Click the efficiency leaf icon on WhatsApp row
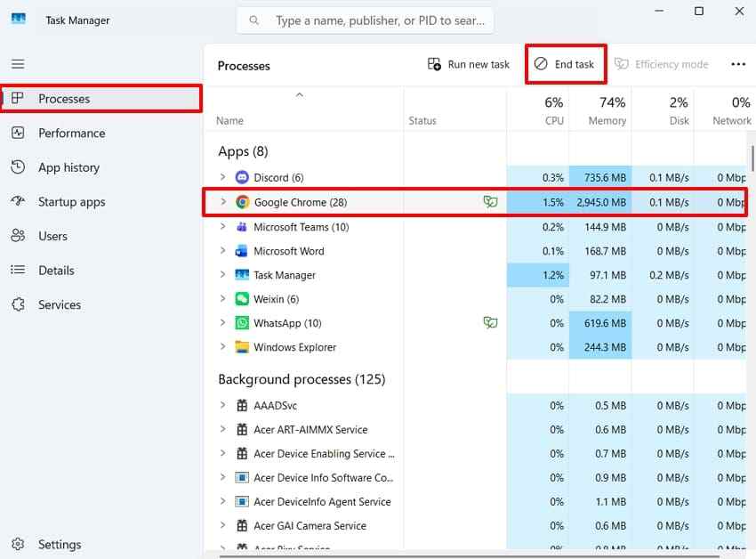The image size is (756, 559). (490, 322)
